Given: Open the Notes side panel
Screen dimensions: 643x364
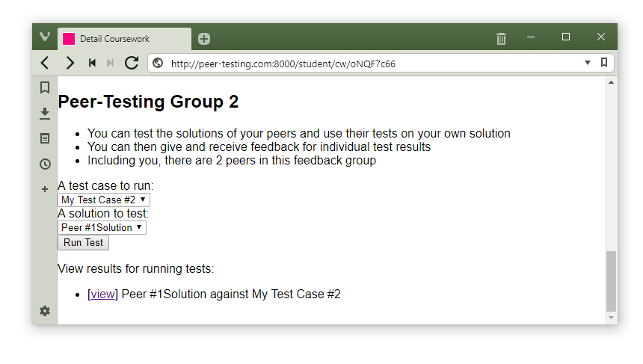Looking at the screenshot, I should [x=45, y=138].
